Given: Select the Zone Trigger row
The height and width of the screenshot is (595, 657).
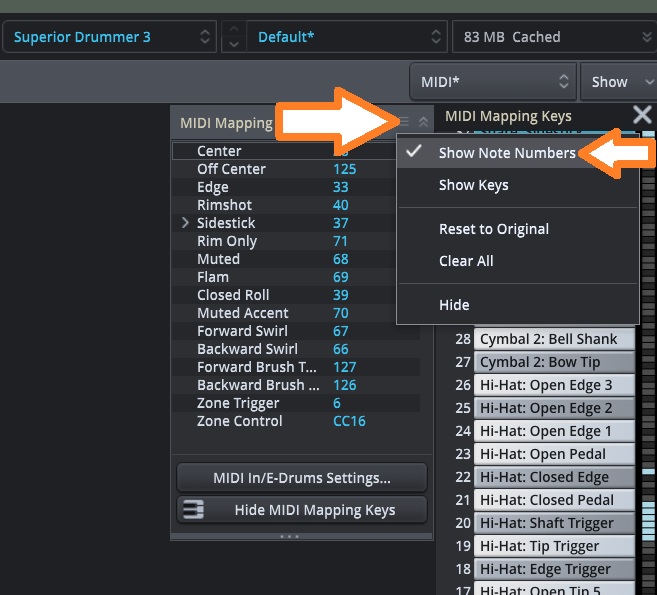Looking at the screenshot, I should (x=296, y=403).
